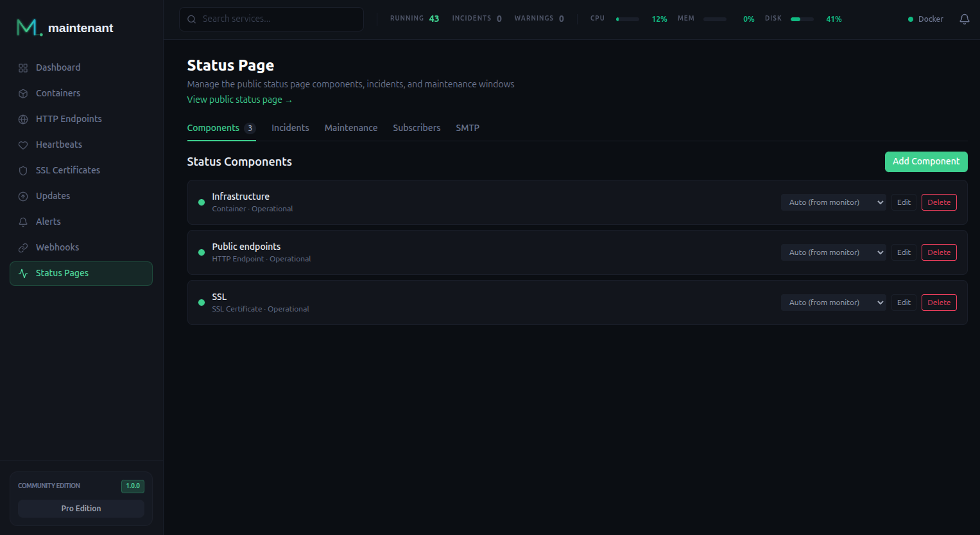Image resolution: width=980 pixels, height=535 pixels.
Task: Click the green status dot for Infrastructure
Action: tap(201, 202)
